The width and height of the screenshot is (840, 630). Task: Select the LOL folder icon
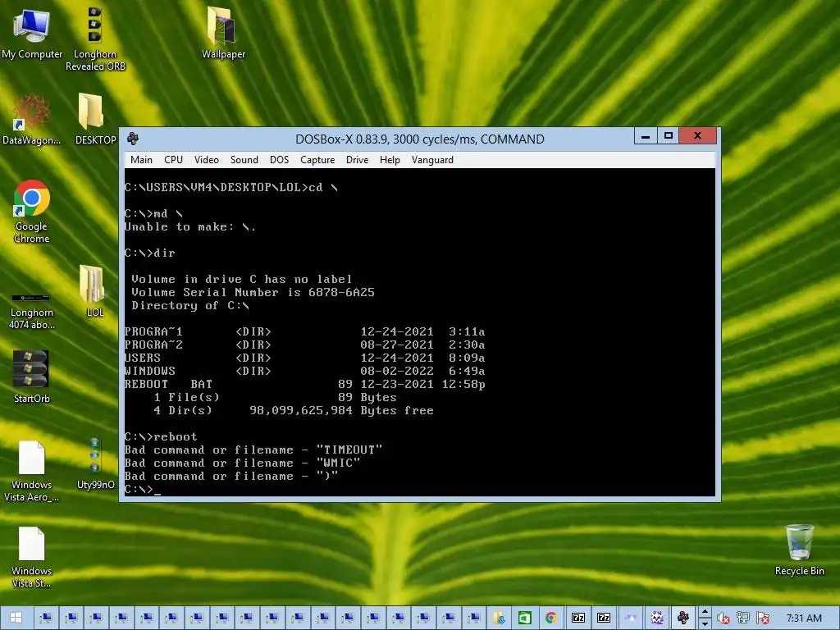coord(95,291)
